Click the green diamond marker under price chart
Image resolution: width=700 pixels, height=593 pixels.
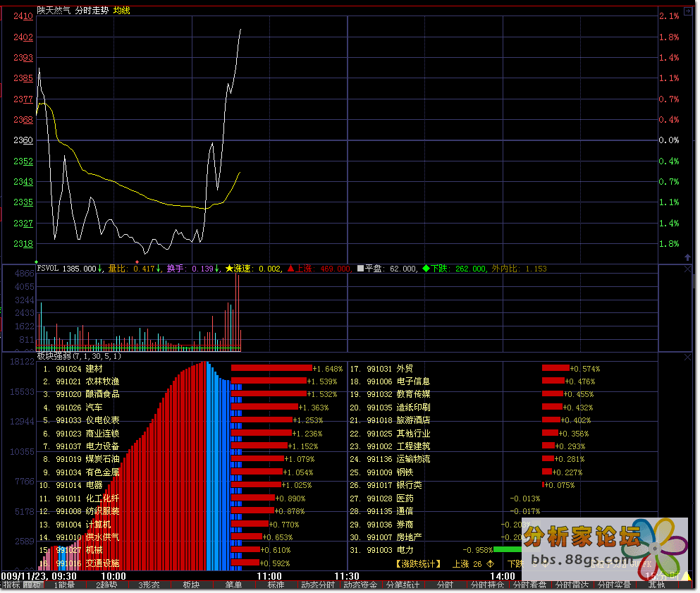pyautogui.click(x=37, y=262)
